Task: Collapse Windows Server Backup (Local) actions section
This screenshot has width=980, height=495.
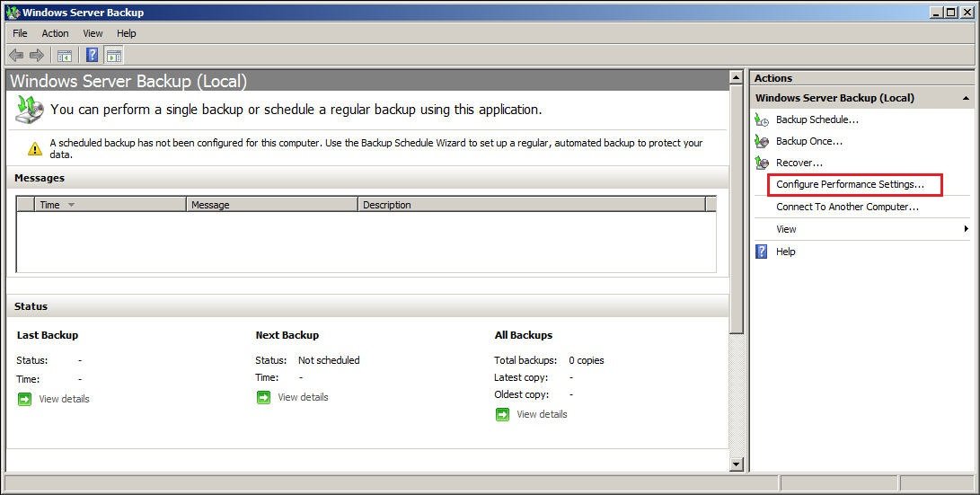Action: 966,98
